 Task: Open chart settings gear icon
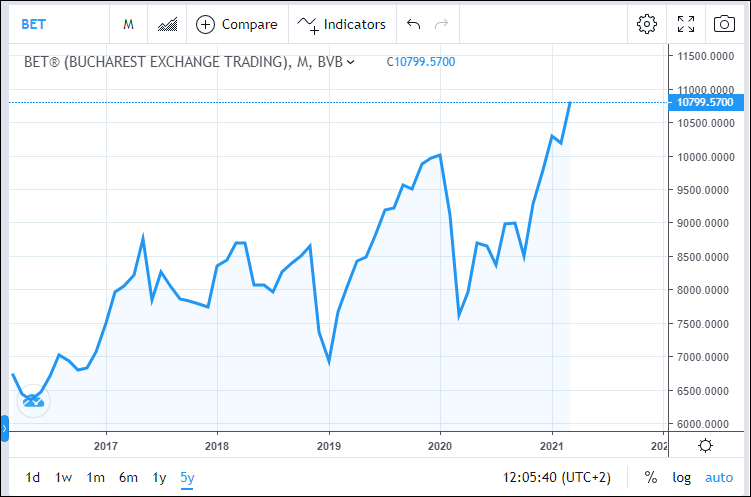(x=647, y=24)
